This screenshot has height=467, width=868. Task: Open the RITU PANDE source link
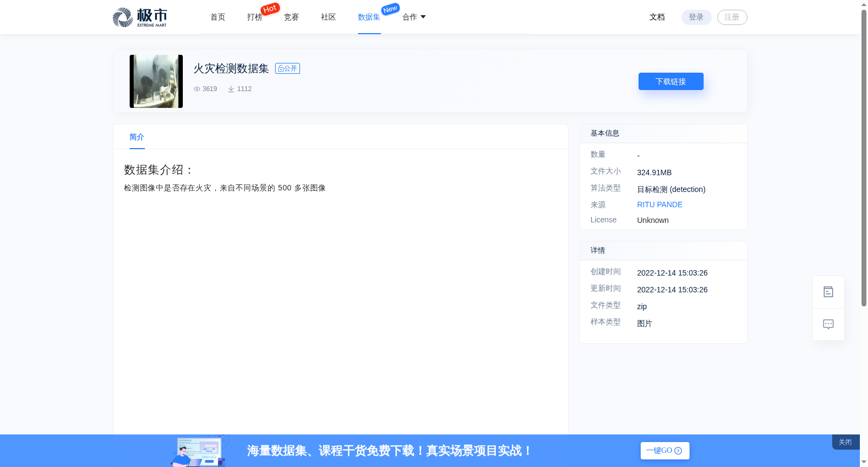tap(660, 204)
